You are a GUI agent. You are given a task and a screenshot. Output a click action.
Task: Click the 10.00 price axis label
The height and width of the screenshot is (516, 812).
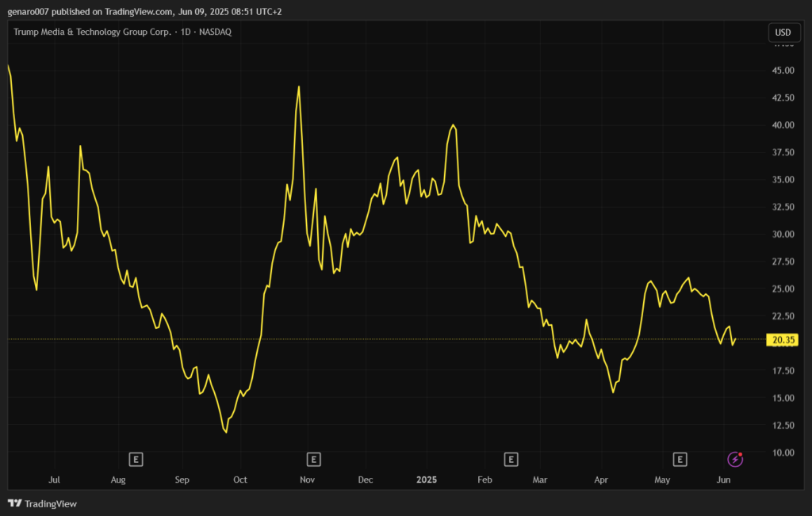pos(783,453)
